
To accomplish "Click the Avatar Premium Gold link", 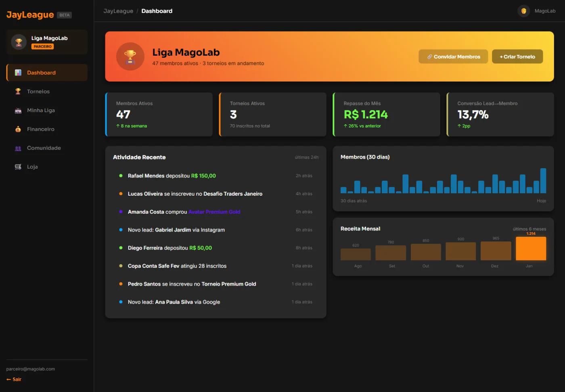I will 214,212.
